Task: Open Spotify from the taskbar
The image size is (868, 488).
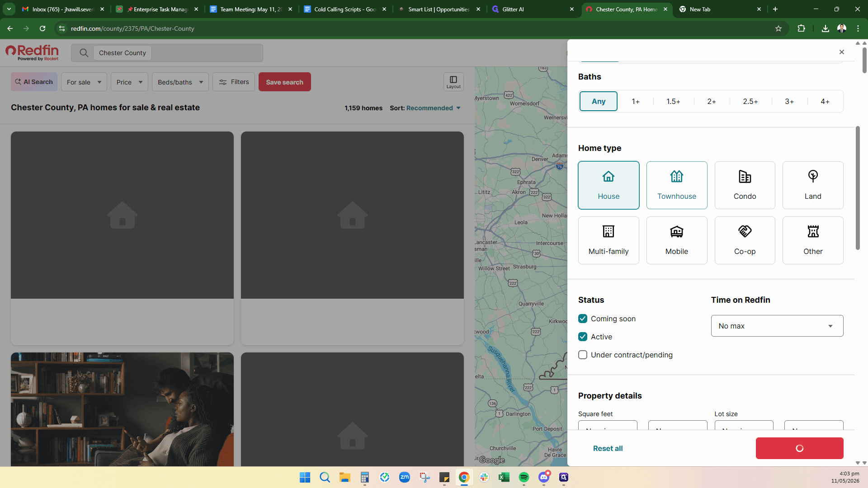Action: pyautogui.click(x=524, y=477)
